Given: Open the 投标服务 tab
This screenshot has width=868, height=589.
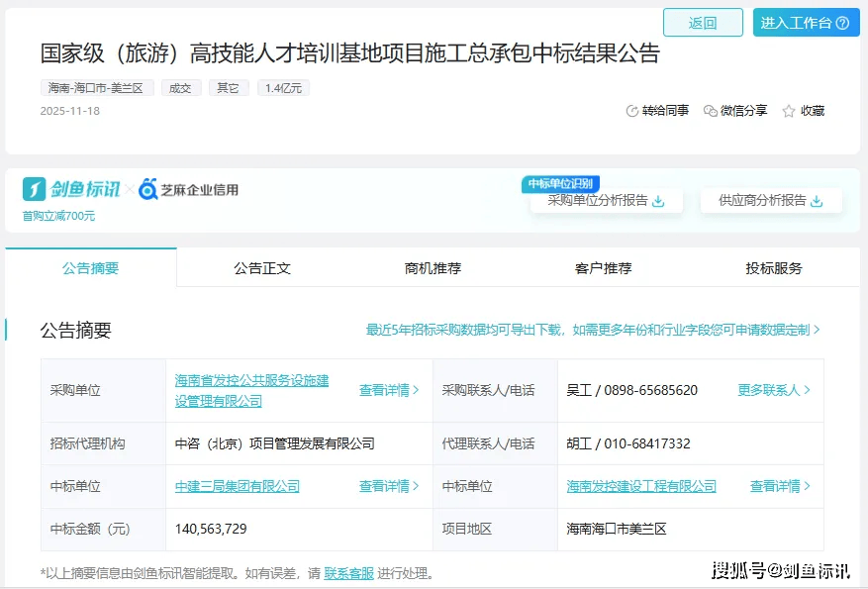Looking at the screenshot, I should pos(774,268).
